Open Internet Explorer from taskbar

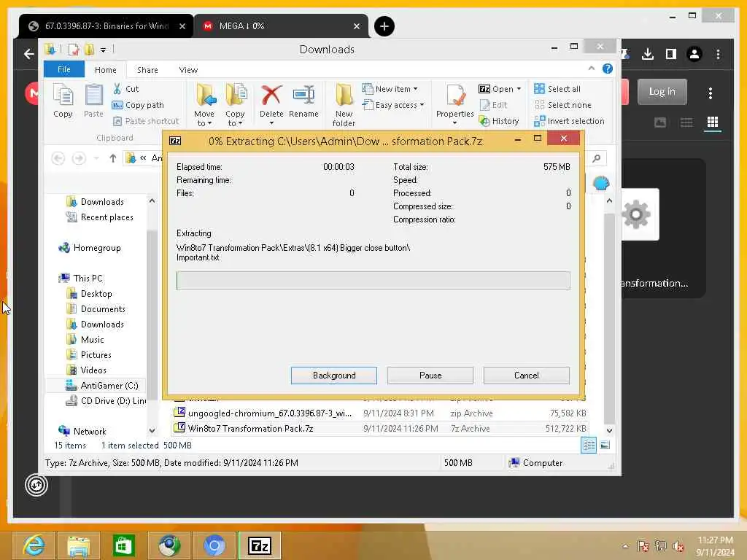coord(34,545)
